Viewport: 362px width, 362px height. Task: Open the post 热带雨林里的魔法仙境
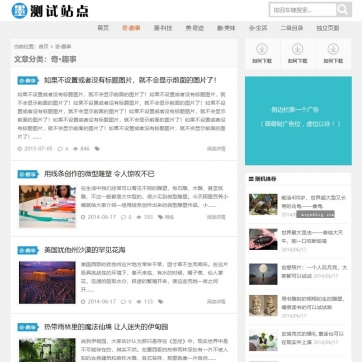(x=106, y=327)
